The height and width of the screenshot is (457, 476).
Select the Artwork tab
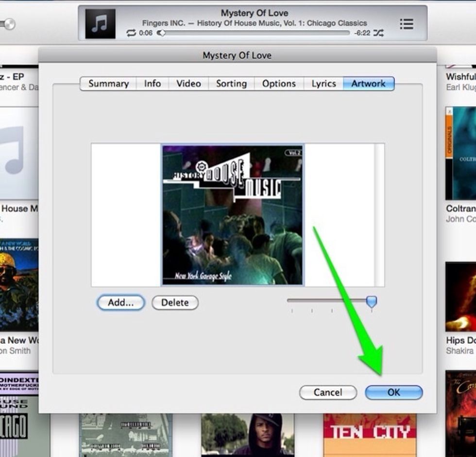click(x=368, y=84)
